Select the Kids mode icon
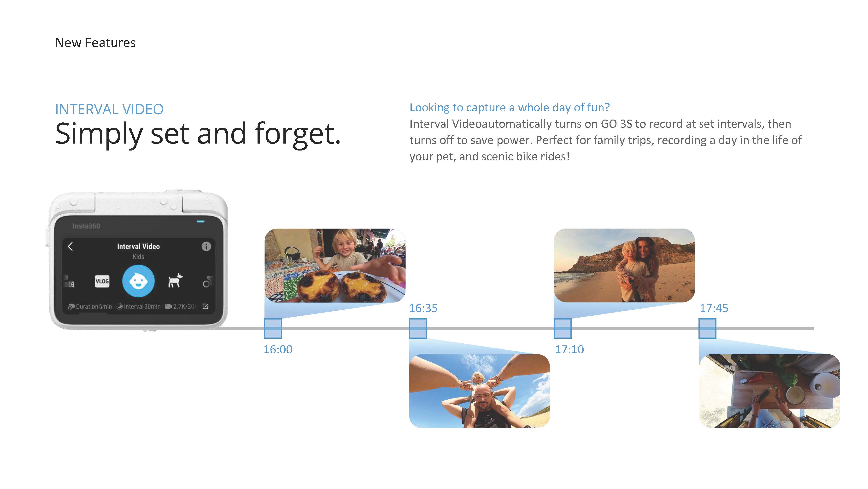The height and width of the screenshot is (489, 868). coord(138,281)
